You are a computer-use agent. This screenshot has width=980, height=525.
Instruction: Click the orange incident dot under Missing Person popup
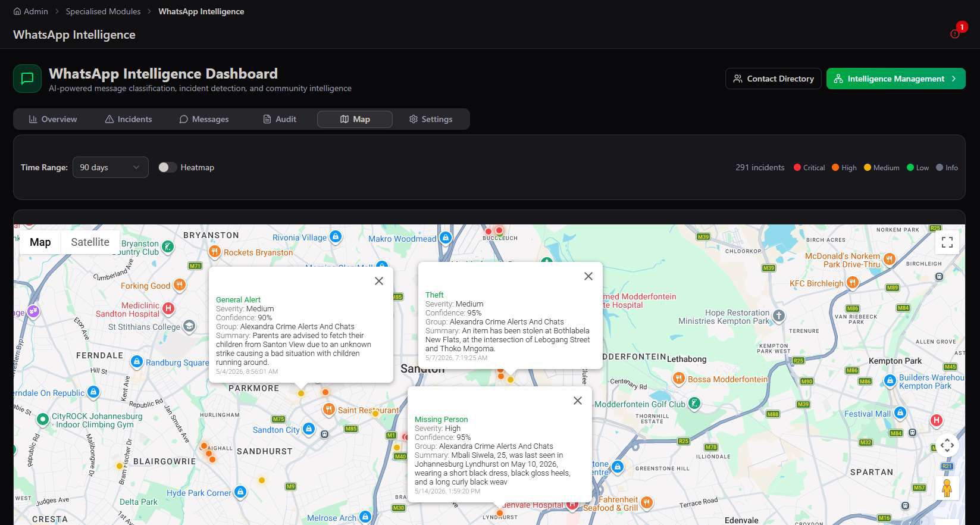[x=500, y=513]
